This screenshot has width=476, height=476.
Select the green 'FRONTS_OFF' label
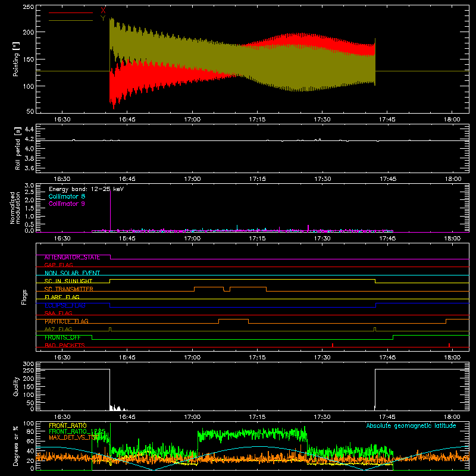(x=62, y=337)
